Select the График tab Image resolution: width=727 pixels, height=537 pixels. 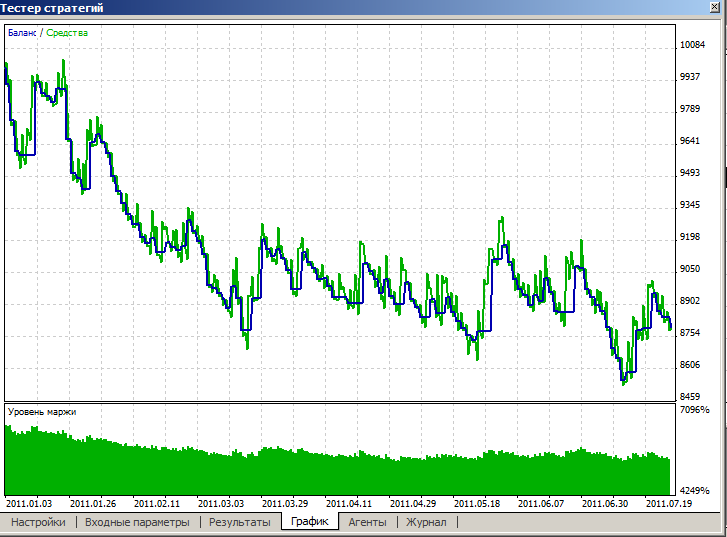tap(310, 521)
